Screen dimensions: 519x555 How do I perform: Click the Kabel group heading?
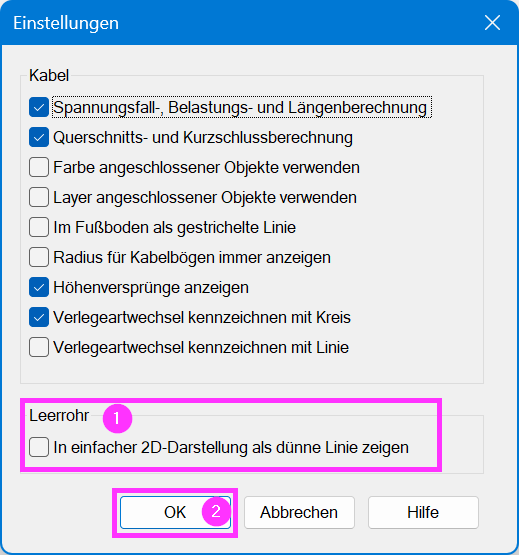49,75
